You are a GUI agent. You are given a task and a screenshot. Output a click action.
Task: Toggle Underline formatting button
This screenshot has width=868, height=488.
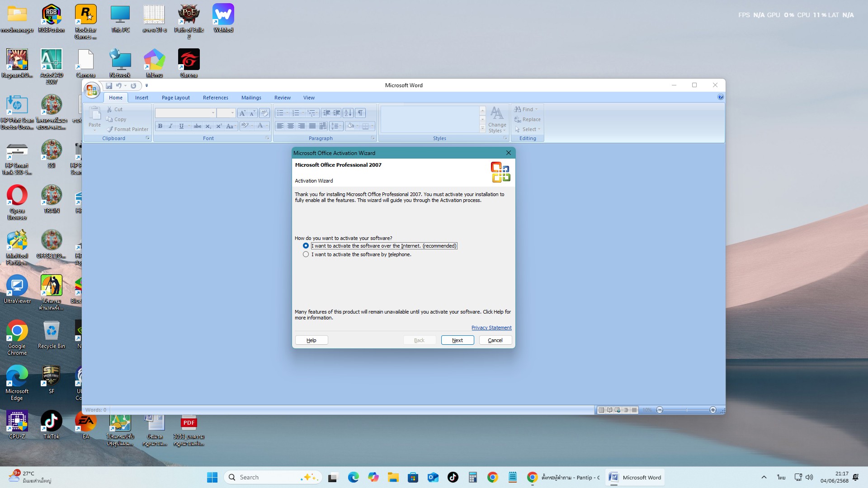181,126
